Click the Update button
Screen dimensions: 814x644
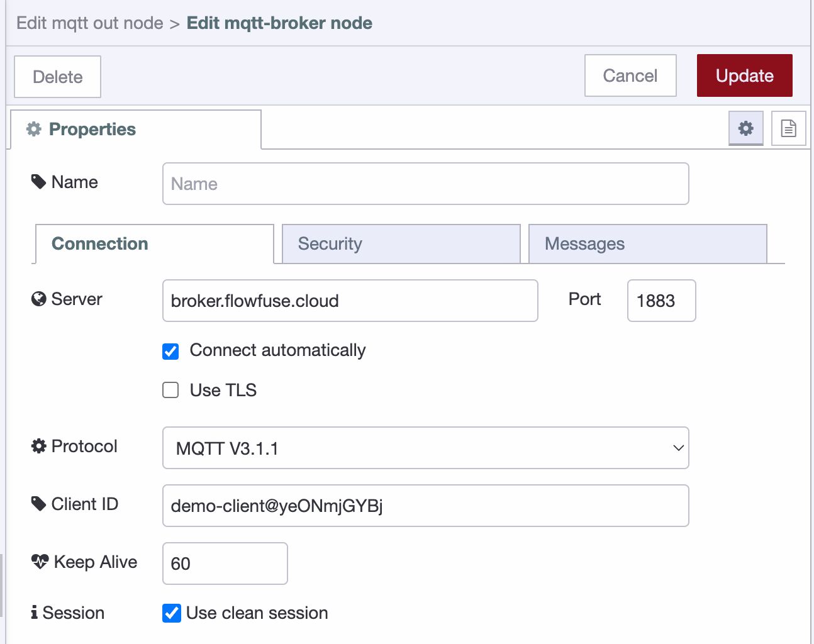pyautogui.click(x=744, y=75)
